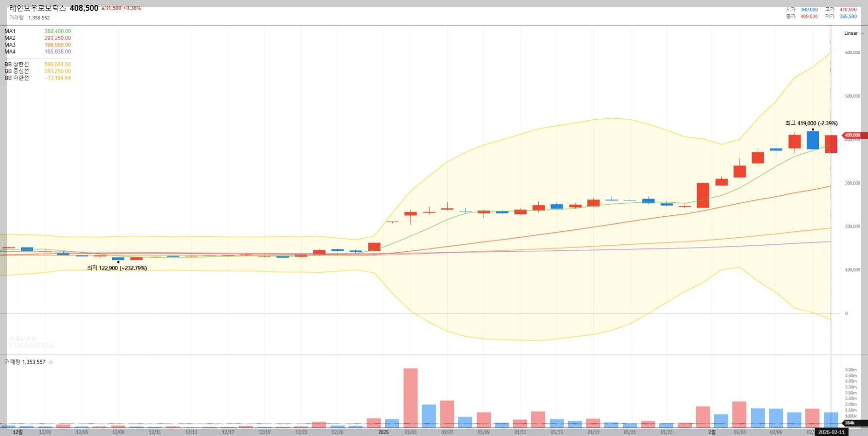Viewport: 868px width, 436px height.
Task: Click the header 거래량 1,356,552 value
Action: (x=39, y=18)
